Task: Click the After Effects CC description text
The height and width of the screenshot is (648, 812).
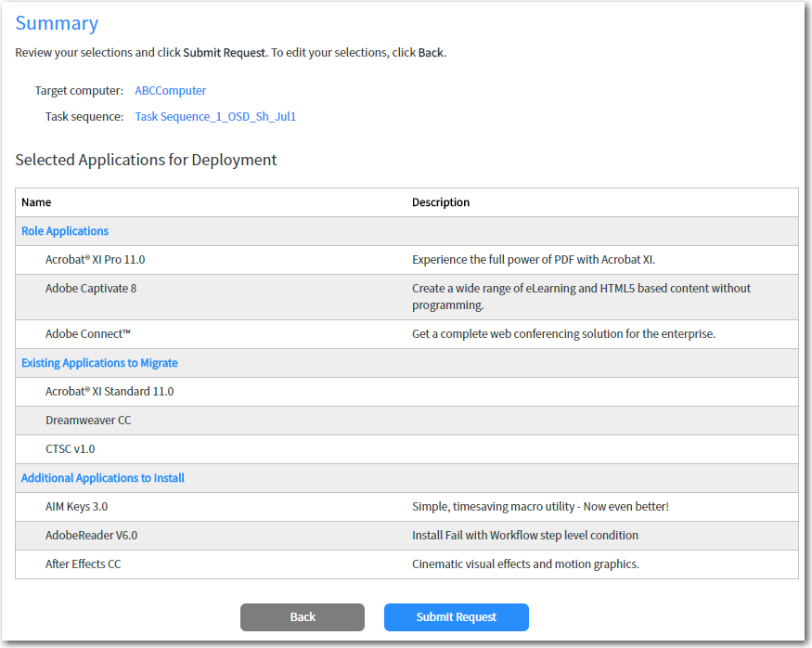Action: tap(525, 564)
